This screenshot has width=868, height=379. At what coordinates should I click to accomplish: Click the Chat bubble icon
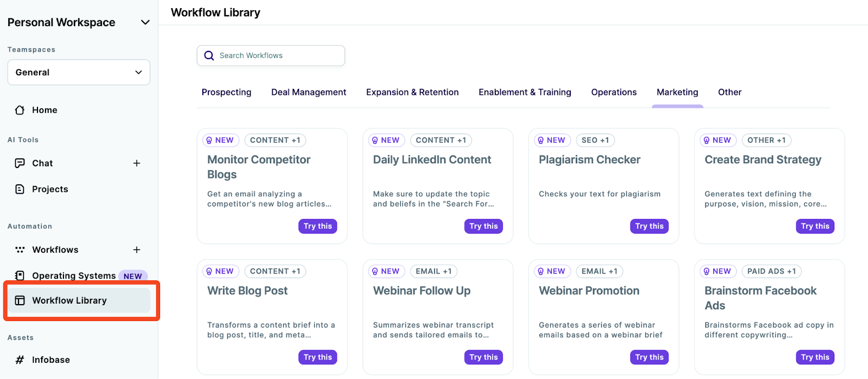click(x=20, y=163)
